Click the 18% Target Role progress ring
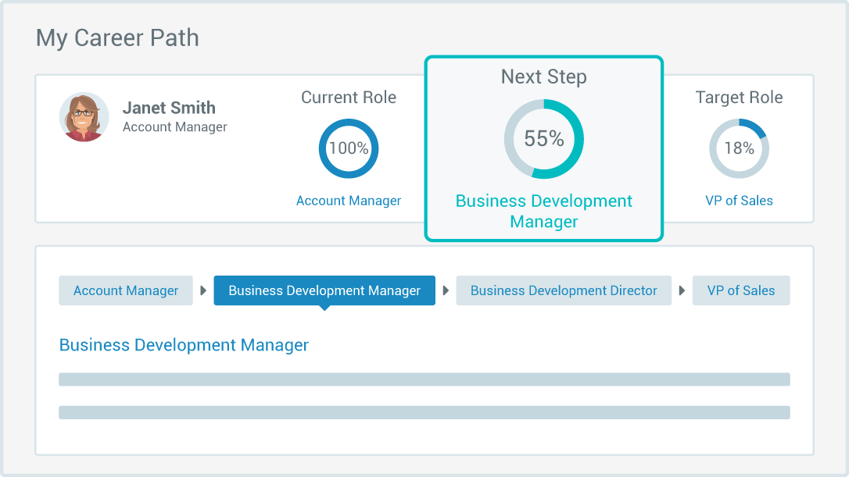Image resolution: width=849 pixels, height=477 pixels. 739,148
